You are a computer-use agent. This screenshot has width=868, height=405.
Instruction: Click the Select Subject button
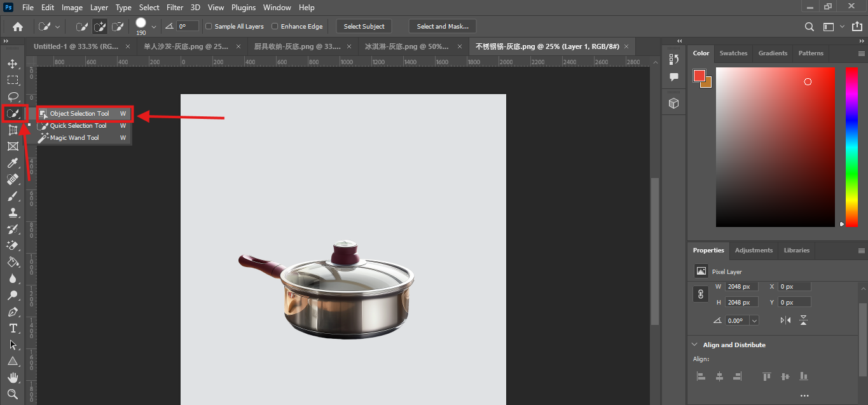(364, 27)
